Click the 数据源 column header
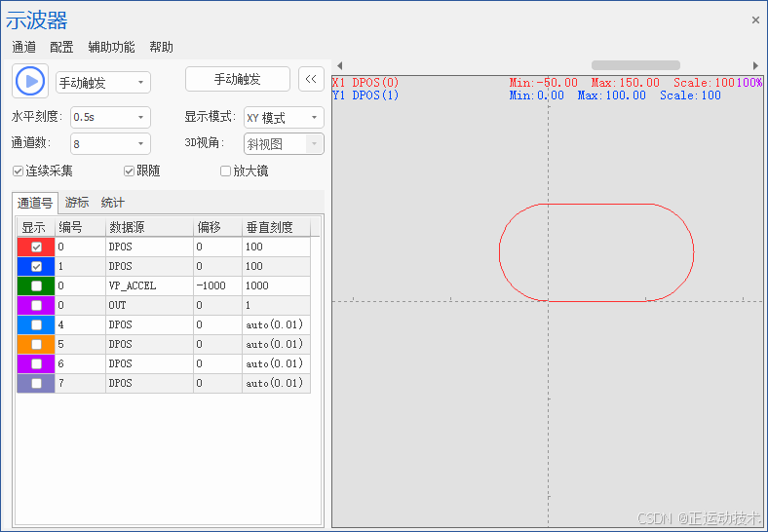768x532 pixels. 149,227
